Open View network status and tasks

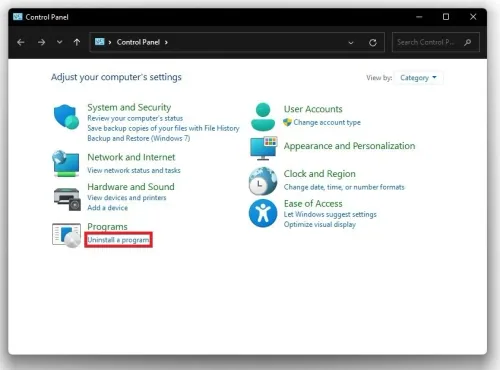click(x=134, y=170)
